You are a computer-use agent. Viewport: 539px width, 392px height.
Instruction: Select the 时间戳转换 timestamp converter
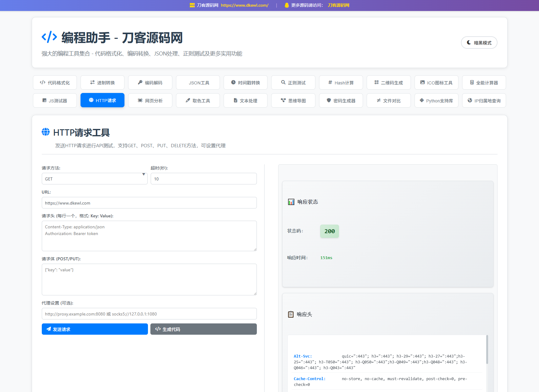coord(245,82)
